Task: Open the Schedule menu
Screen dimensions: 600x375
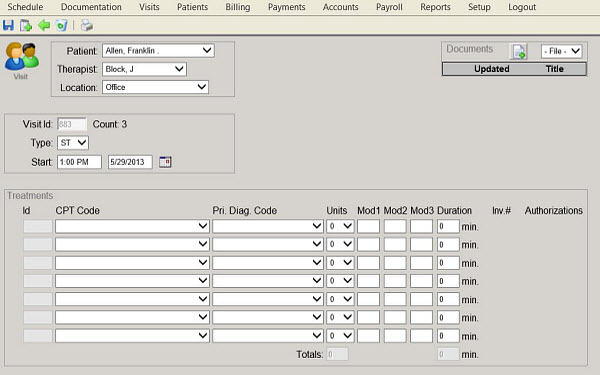Action: [x=25, y=7]
